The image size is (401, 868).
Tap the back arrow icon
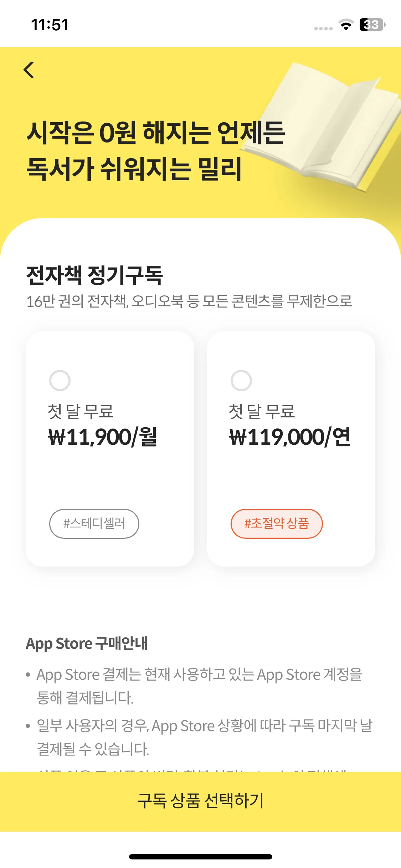click(29, 70)
